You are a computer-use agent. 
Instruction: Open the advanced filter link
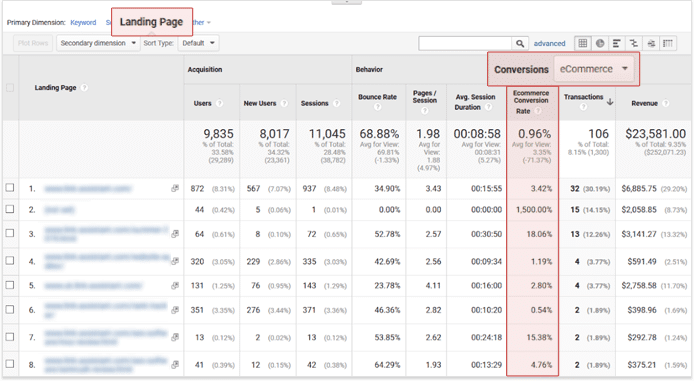pyautogui.click(x=549, y=43)
